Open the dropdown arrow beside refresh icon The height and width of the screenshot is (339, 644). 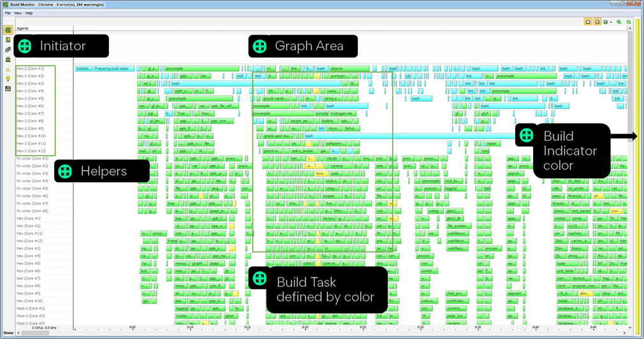click(x=611, y=22)
